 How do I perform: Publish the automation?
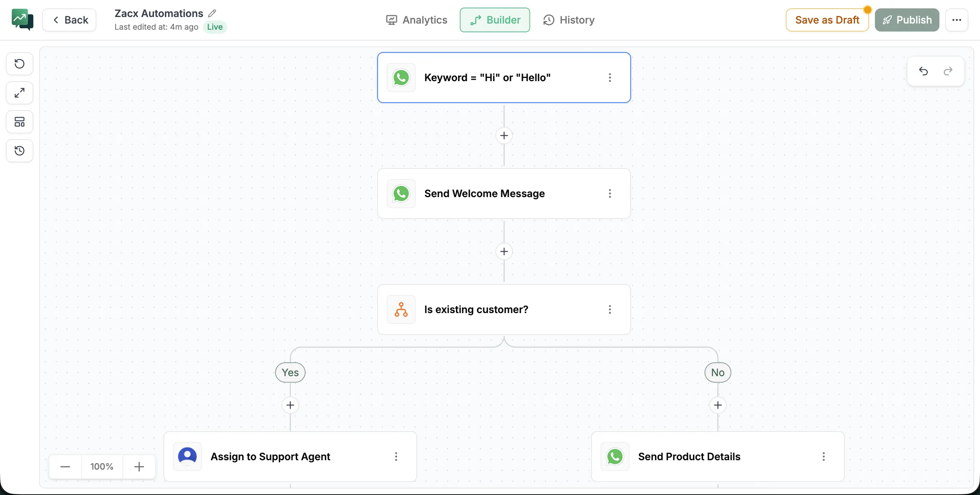907,20
